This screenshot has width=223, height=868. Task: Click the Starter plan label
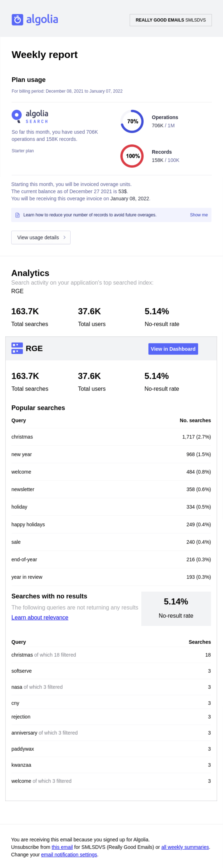point(23,151)
